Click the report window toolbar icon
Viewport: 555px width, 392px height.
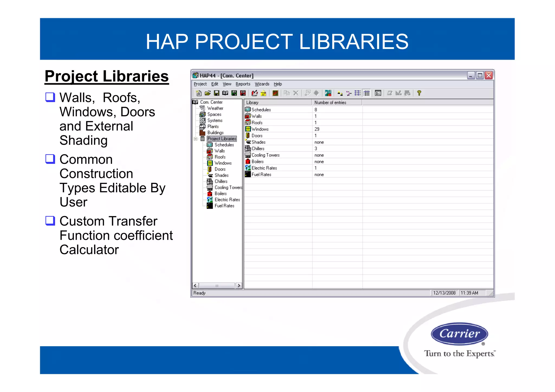point(378,93)
